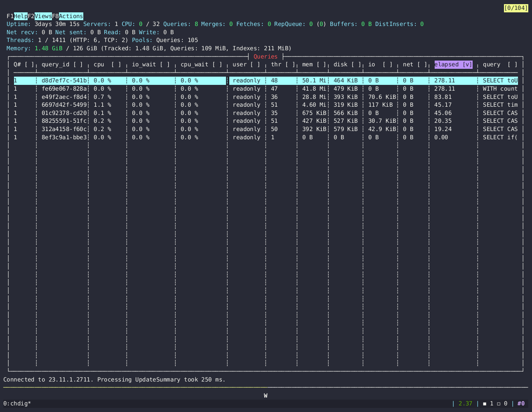Click the 50.1 Mi memory cell

(314, 80)
